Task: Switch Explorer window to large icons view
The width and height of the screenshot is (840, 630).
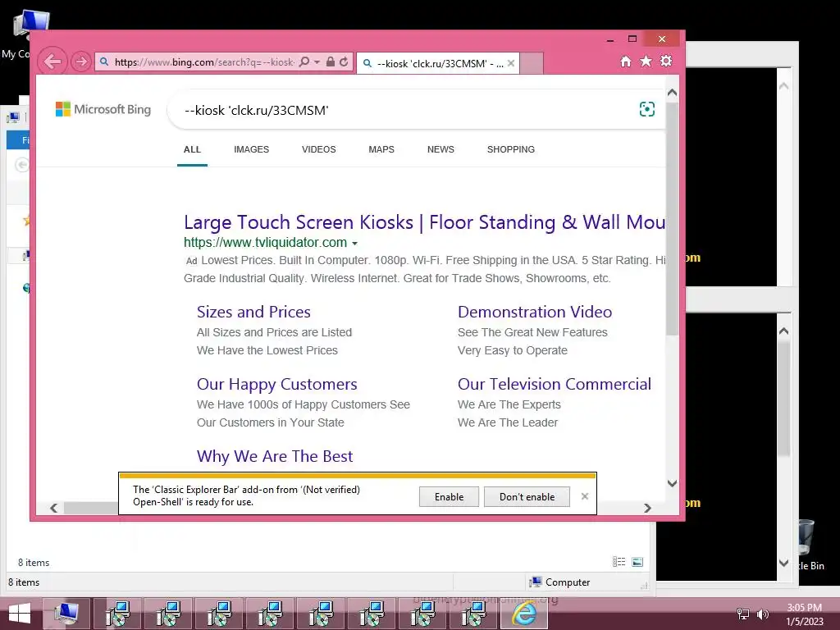Action: point(637,561)
